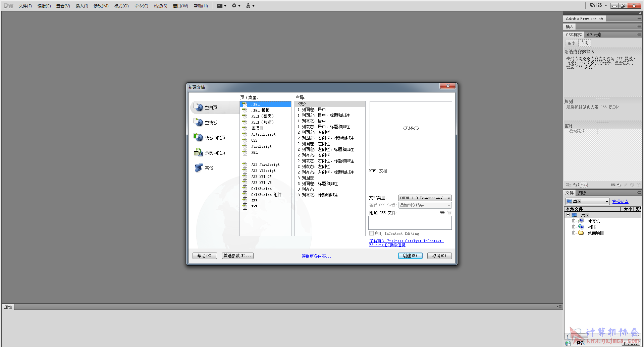Switch to the 资源 tab
This screenshot has width=644, height=347.
[x=582, y=193]
